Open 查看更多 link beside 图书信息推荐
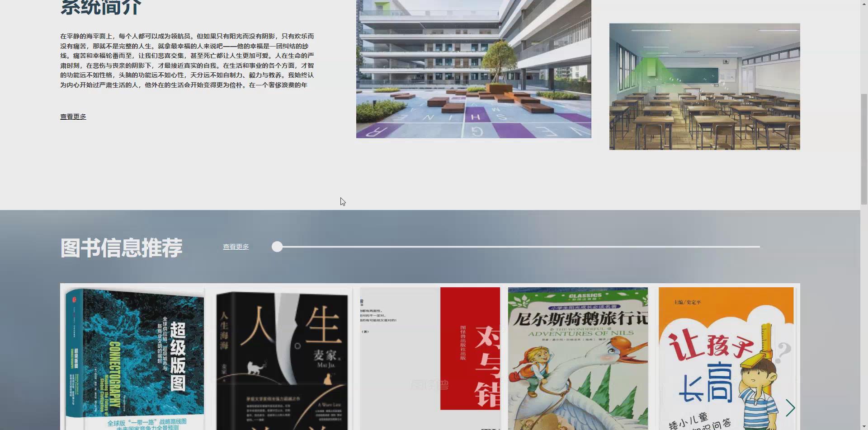This screenshot has height=430, width=868. click(236, 247)
